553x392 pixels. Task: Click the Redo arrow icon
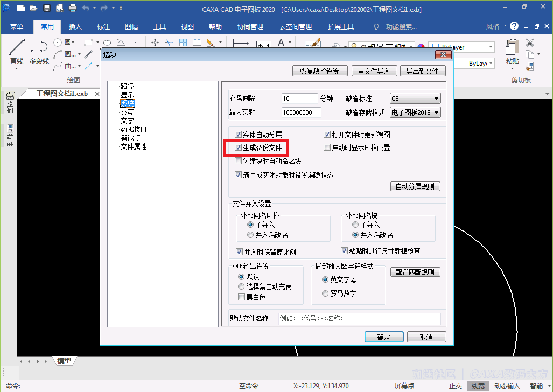[x=104, y=8]
